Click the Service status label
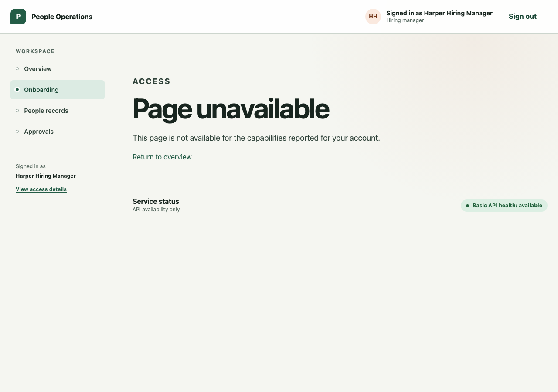Image resolution: width=558 pixels, height=392 pixels. click(x=156, y=201)
